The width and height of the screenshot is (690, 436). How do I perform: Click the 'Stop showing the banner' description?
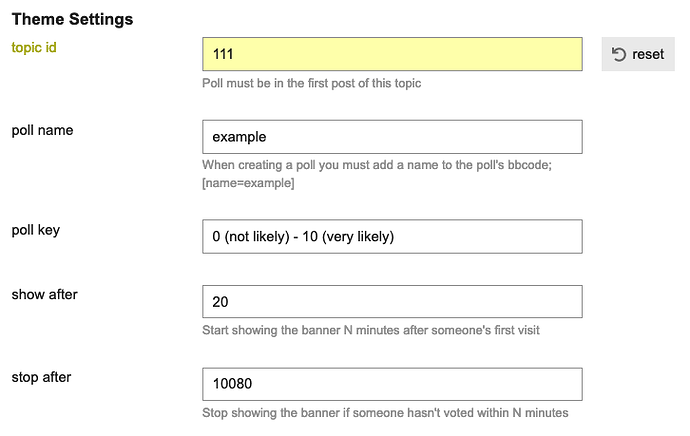(x=385, y=413)
